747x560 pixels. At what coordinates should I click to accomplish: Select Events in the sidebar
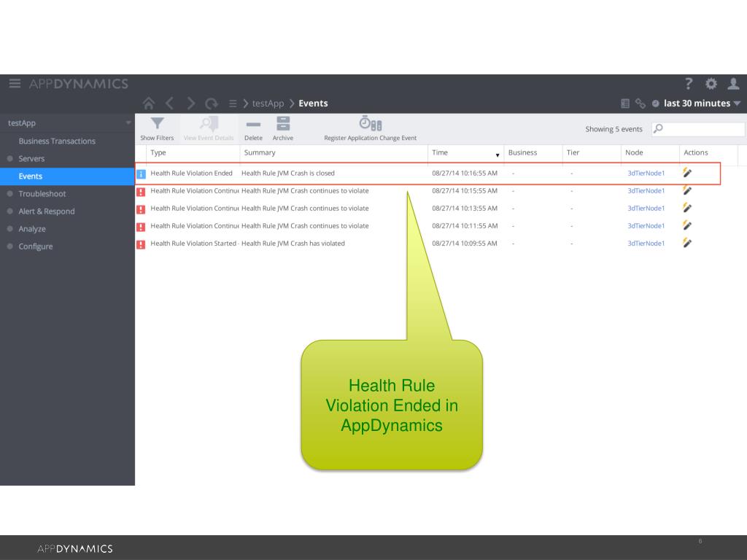(67, 176)
